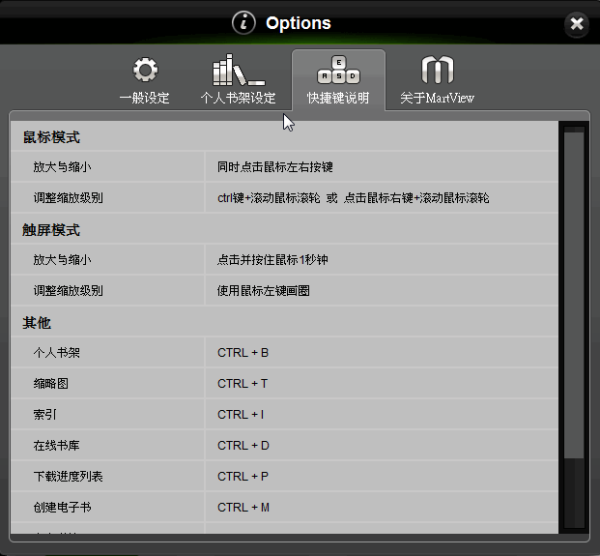Viewport: 600px width, 556px height.
Task: Open the 一般设定 gear icon
Action: [145, 70]
